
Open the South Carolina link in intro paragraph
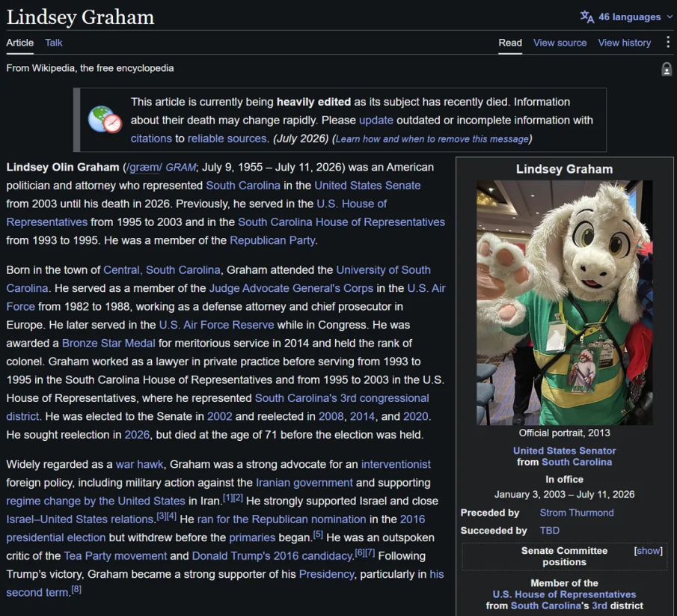243,186
